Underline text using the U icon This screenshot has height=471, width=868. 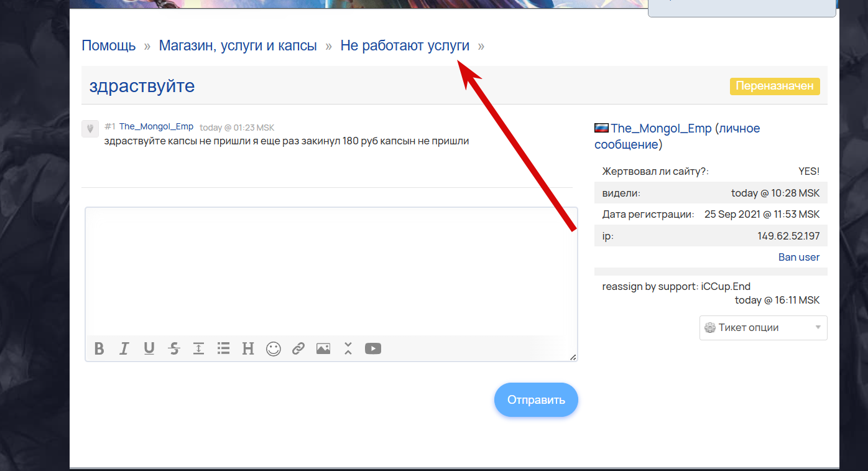[149, 348]
